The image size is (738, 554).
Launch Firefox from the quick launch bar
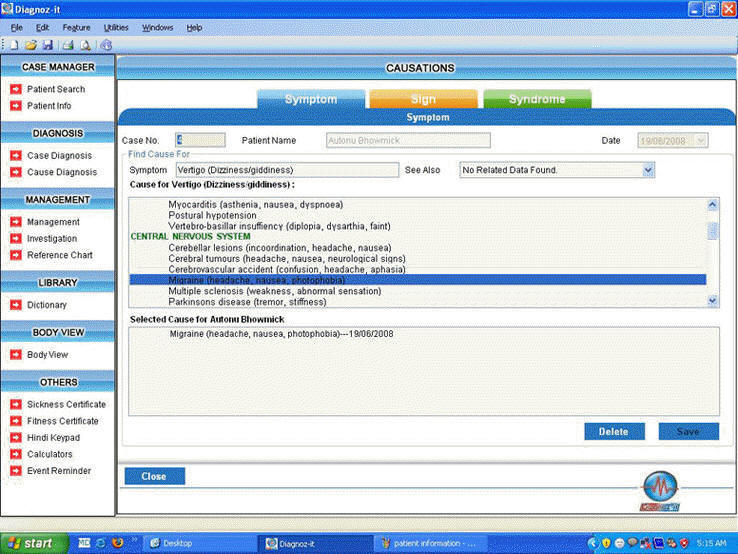pos(118,543)
